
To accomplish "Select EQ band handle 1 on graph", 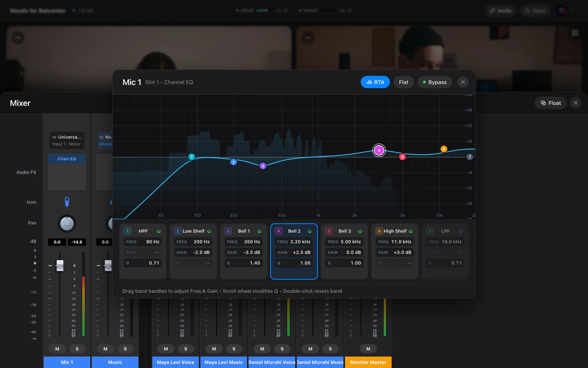I will click(192, 157).
